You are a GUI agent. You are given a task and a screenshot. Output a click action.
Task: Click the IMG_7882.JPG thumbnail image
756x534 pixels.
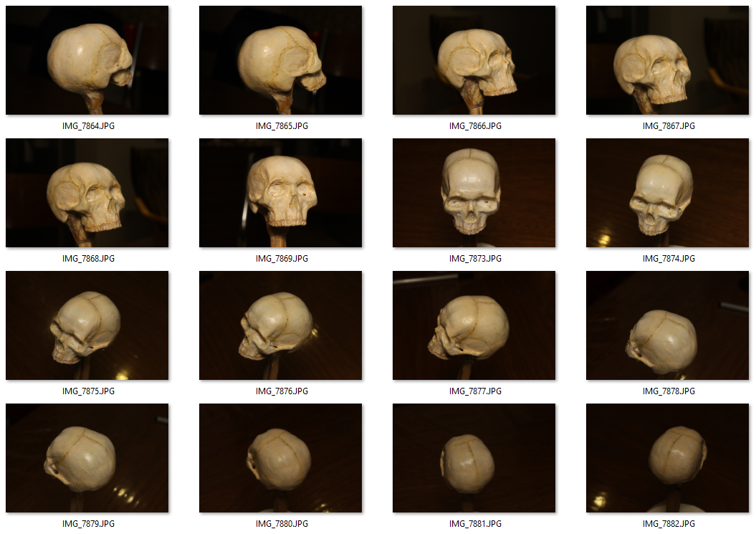[x=667, y=458]
